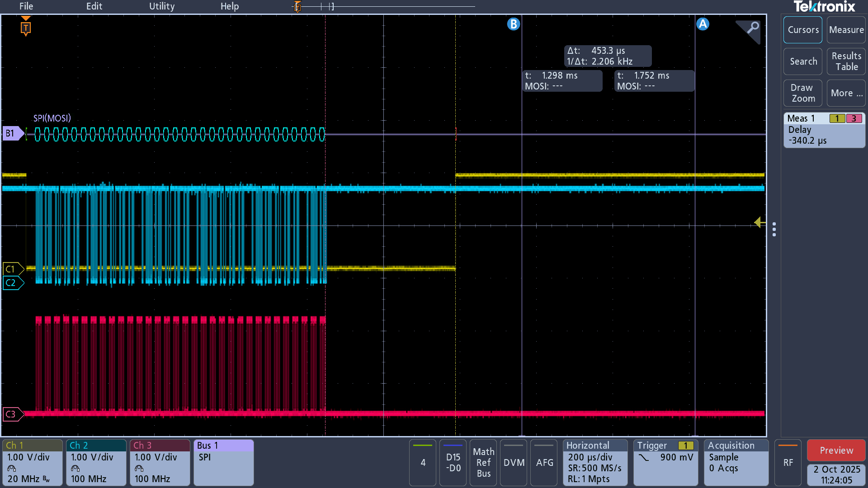Image resolution: width=868 pixels, height=488 pixels.
Task: Open Ch 3 settings badge
Action: point(160,462)
